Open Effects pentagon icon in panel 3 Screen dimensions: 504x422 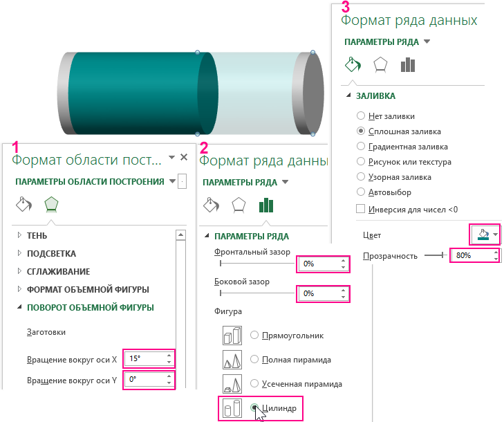tap(380, 64)
